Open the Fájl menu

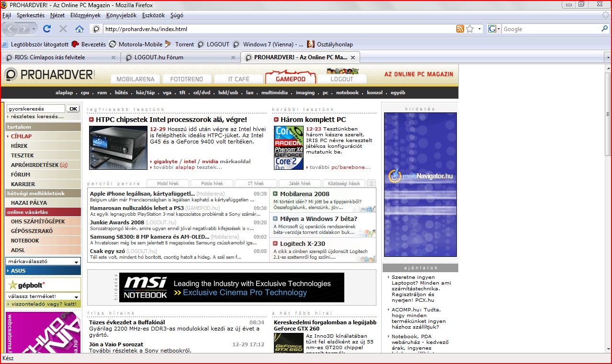click(x=7, y=15)
